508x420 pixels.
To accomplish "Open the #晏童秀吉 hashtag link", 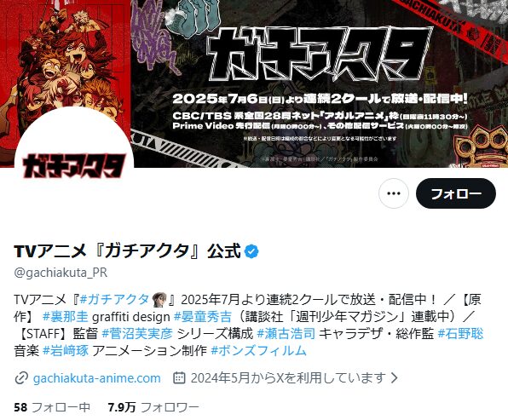I will tap(203, 317).
